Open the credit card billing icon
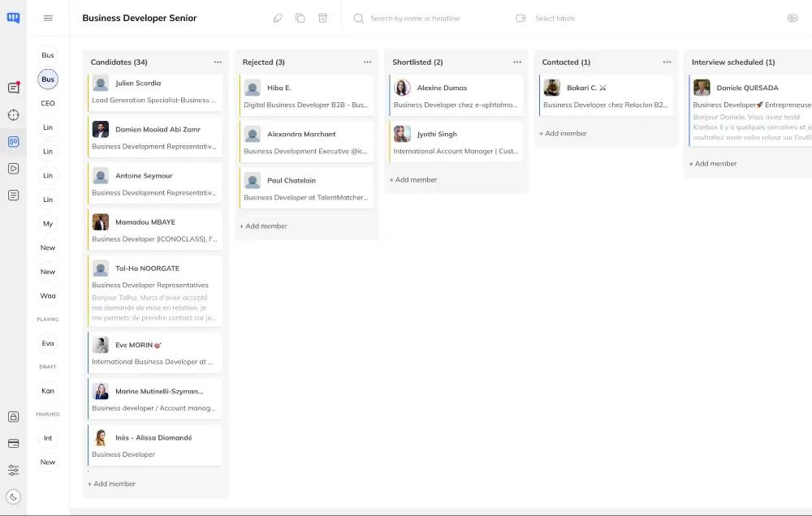Image resolution: width=812 pixels, height=516 pixels. (x=14, y=444)
